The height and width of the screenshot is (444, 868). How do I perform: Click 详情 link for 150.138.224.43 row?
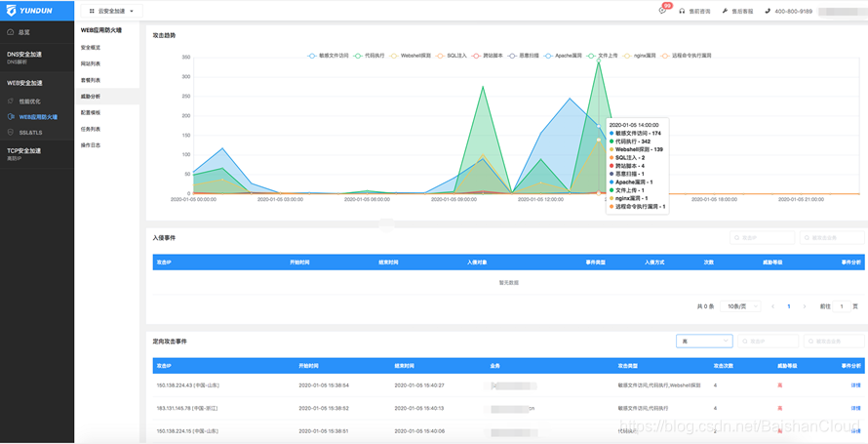[x=855, y=384]
